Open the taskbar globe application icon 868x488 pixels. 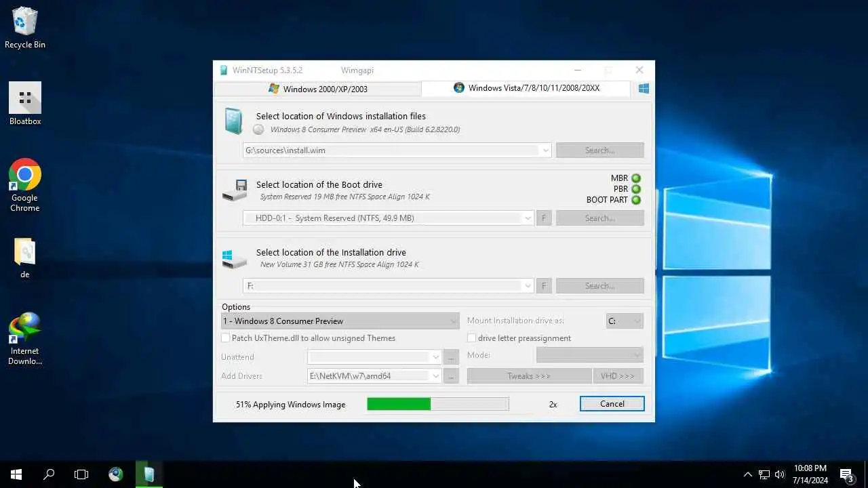tap(116, 474)
